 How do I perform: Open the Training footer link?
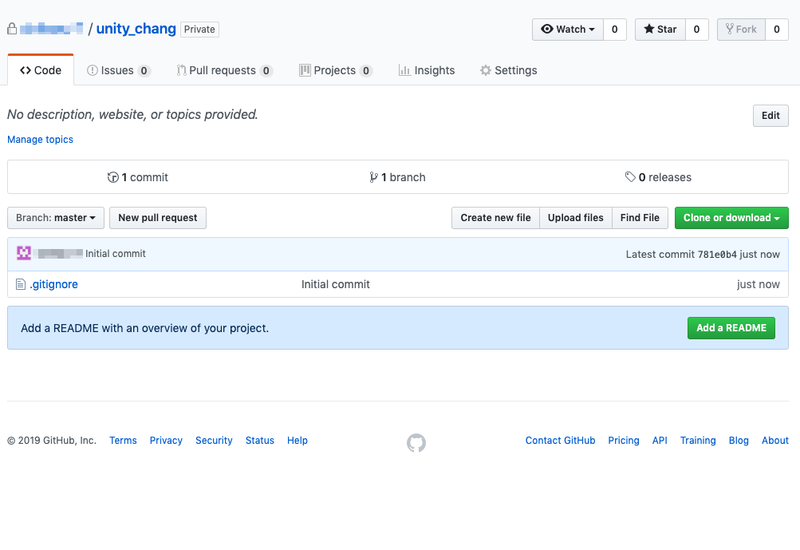point(698,440)
